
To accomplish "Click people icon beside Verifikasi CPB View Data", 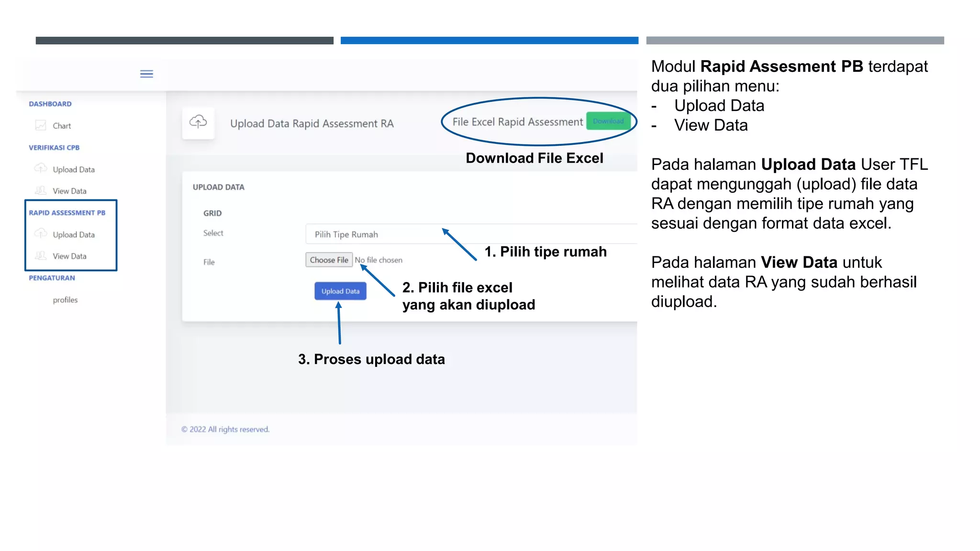I will coord(41,190).
